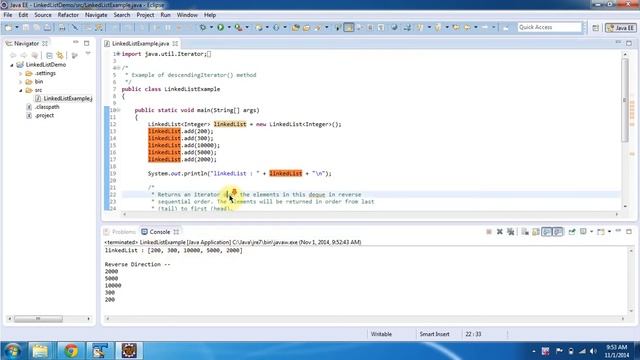
Task: Click the Debug bug icon in toolbar
Action: click(x=202, y=27)
